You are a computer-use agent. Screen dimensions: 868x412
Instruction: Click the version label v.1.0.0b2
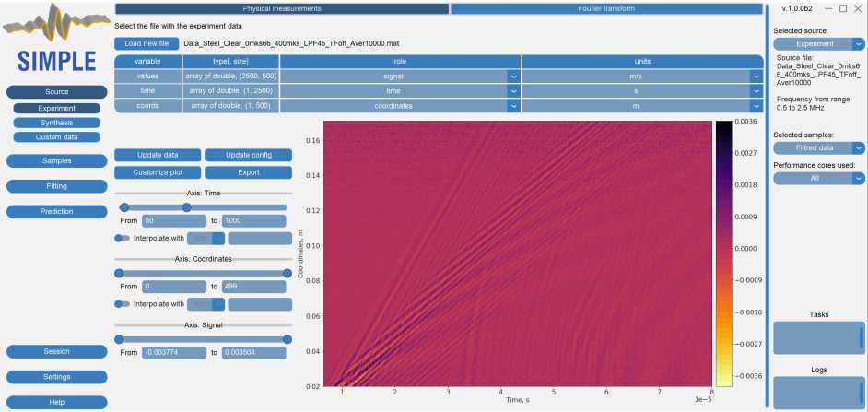pos(797,8)
